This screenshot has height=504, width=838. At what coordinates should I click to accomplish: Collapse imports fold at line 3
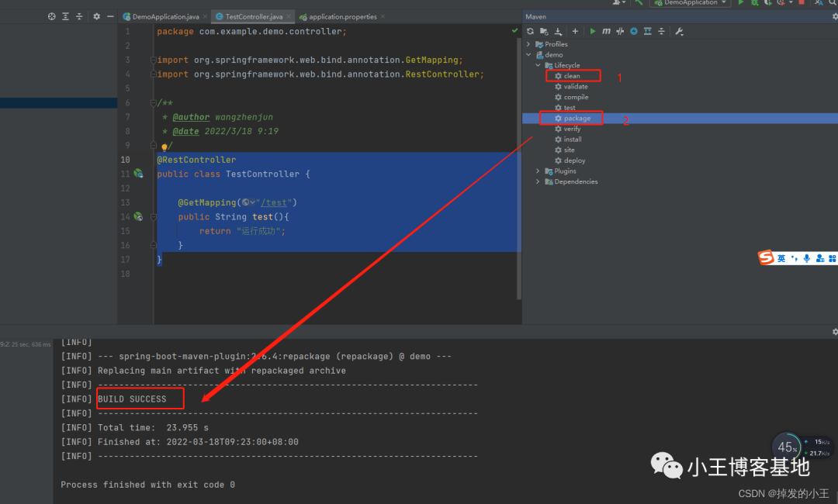click(x=154, y=60)
